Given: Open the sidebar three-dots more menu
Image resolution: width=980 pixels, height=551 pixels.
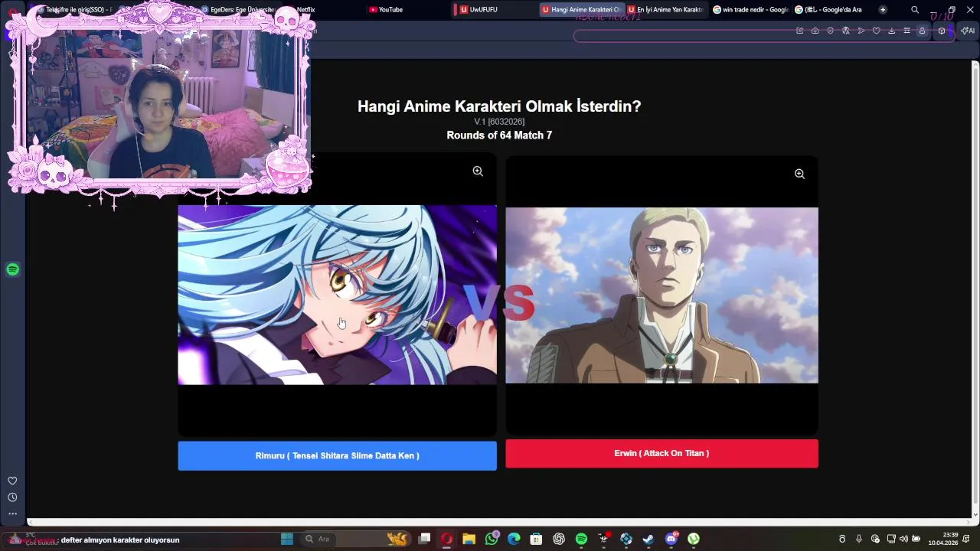Looking at the screenshot, I should (12, 514).
